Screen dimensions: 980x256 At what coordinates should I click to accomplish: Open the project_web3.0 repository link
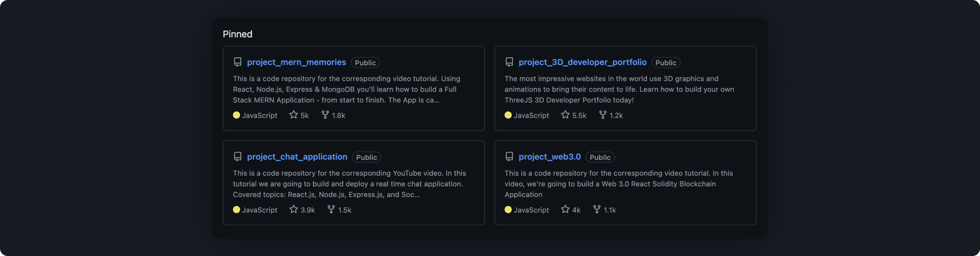click(x=549, y=157)
